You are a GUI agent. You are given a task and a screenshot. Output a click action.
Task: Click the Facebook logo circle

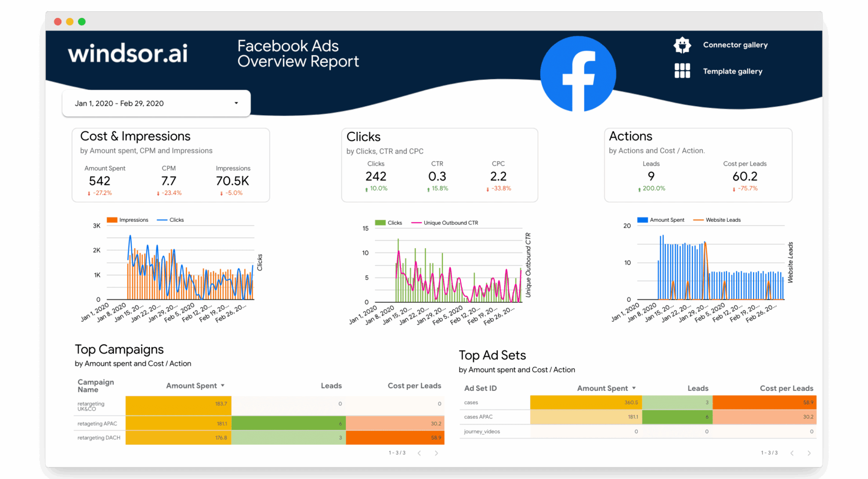pos(578,74)
